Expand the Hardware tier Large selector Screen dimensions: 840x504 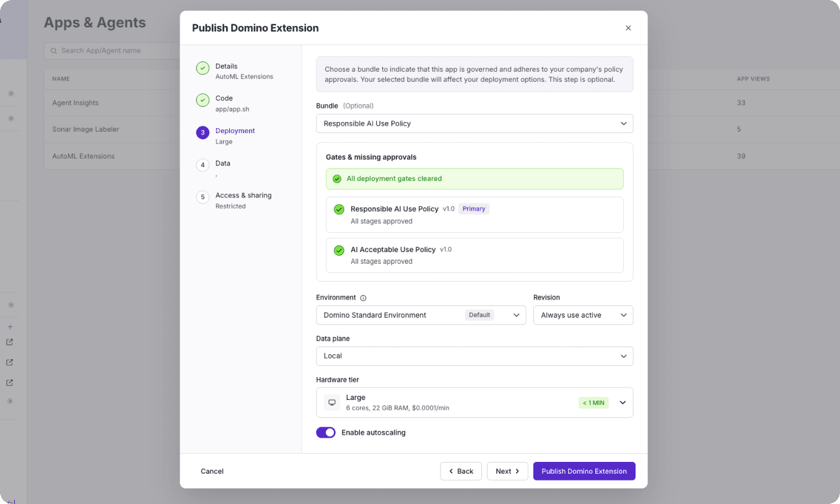point(475,402)
